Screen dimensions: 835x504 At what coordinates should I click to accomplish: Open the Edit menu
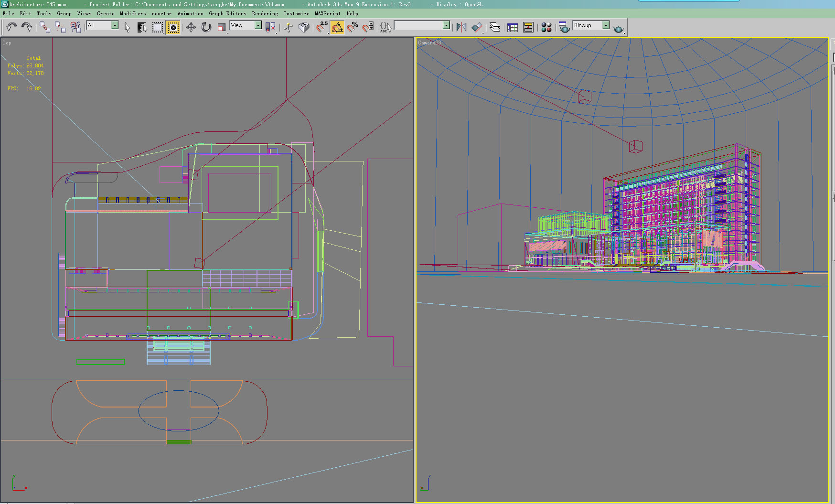[x=25, y=13]
